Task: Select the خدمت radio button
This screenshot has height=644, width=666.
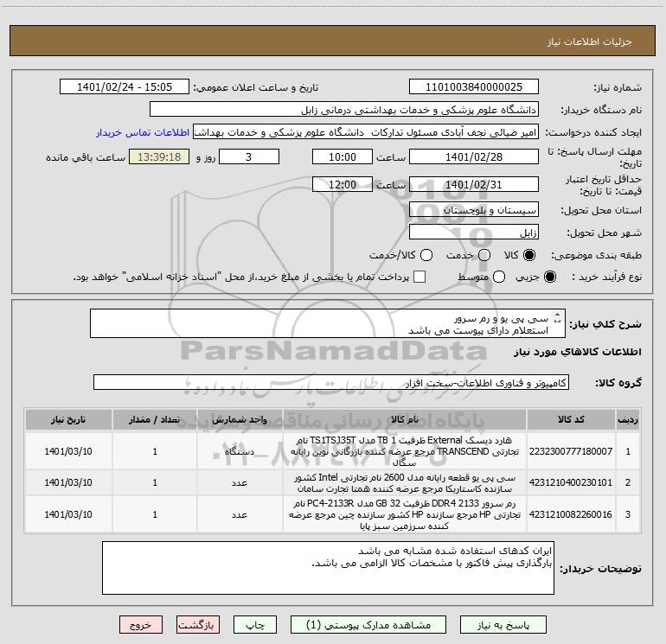Action: (x=484, y=255)
